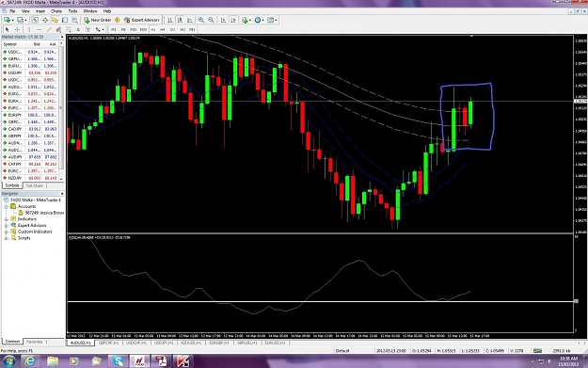Select the horizontal line drawing tool

coord(39,29)
